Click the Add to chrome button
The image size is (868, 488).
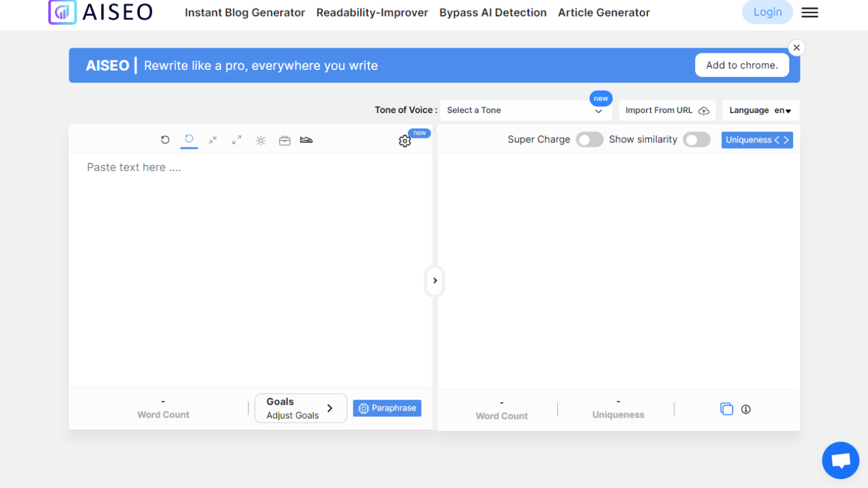coord(742,65)
